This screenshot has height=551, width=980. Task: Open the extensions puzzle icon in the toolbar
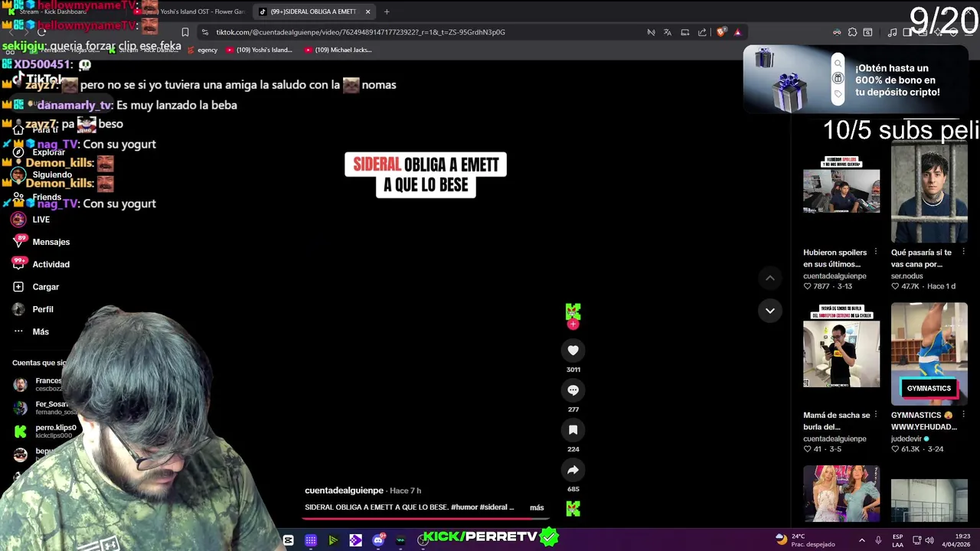(x=852, y=32)
